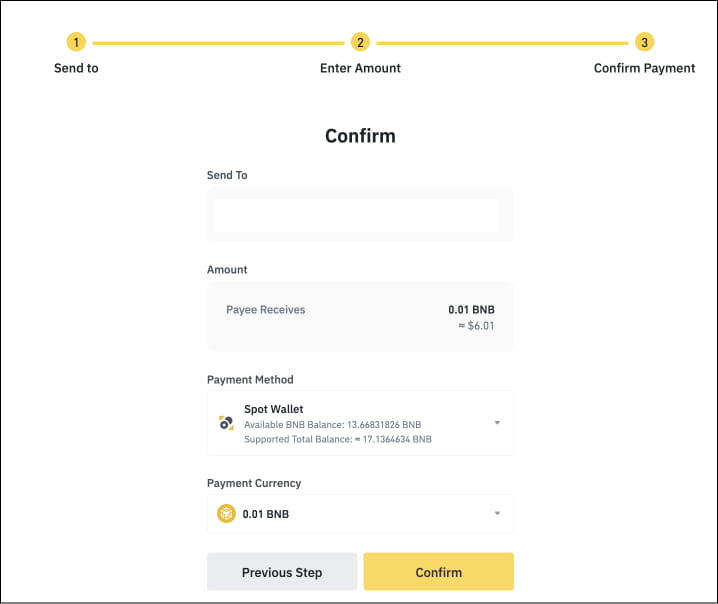Click the step 3 circle icon
This screenshot has width=718, height=604.
pos(645,42)
